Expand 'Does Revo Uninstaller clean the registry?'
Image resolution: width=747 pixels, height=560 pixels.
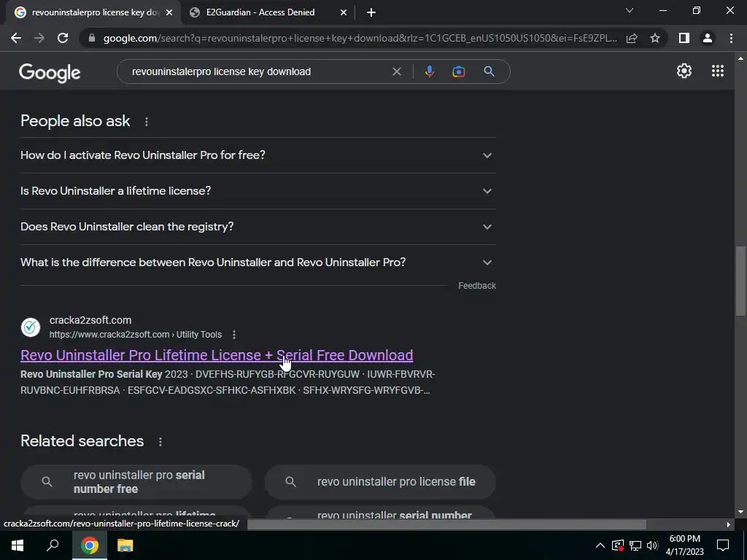pyautogui.click(x=258, y=227)
